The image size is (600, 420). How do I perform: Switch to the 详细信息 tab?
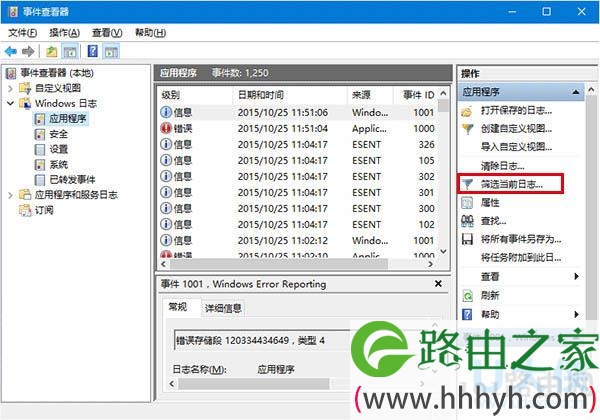pos(223,308)
